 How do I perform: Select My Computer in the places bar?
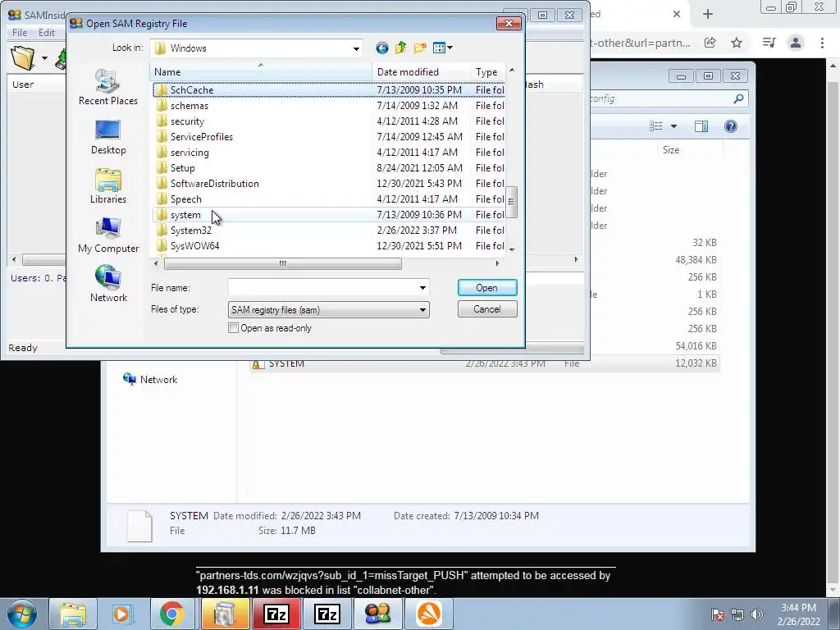(108, 235)
